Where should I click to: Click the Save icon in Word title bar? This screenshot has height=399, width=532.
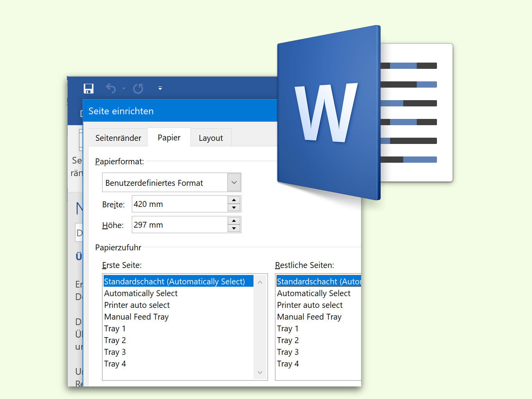(89, 88)
